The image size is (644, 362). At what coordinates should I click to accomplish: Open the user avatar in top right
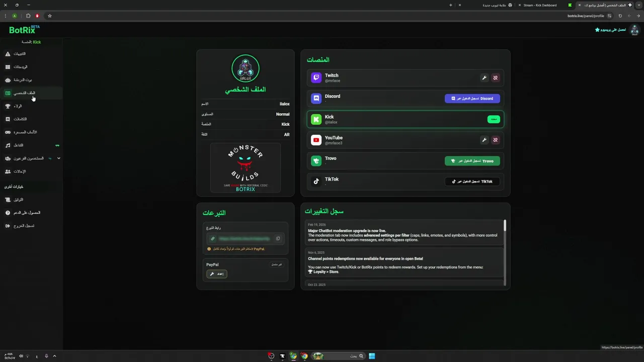[x=634, y=30]
